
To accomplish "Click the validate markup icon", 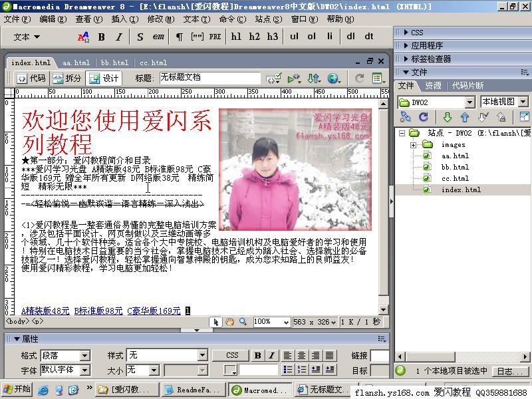I will tap(273, 78).
